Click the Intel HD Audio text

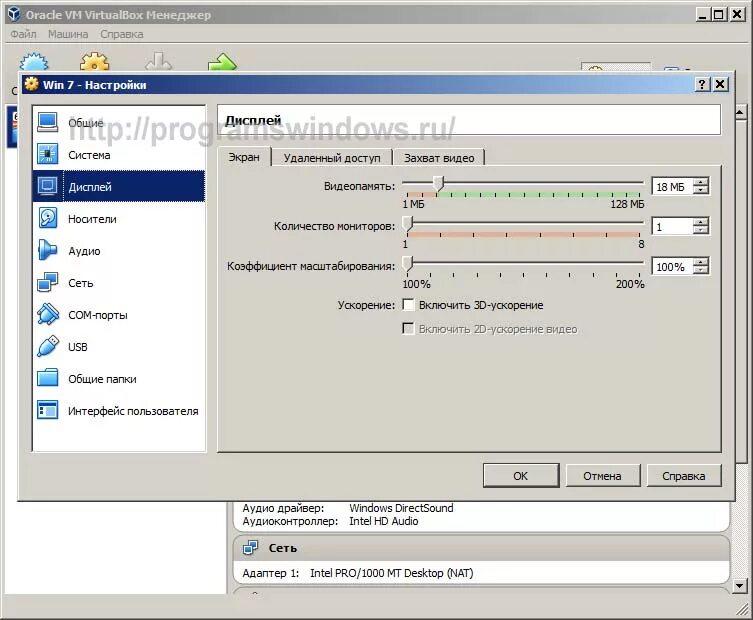(x=384, y=521)
